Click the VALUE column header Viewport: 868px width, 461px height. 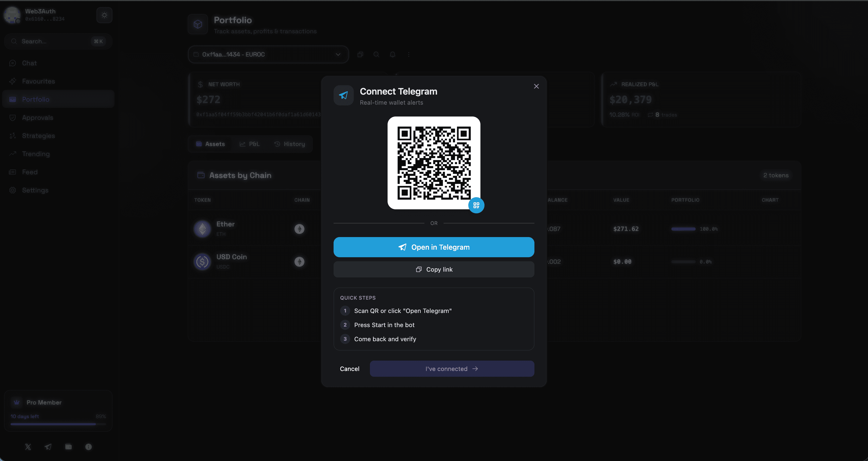click(x=621, y=200)
